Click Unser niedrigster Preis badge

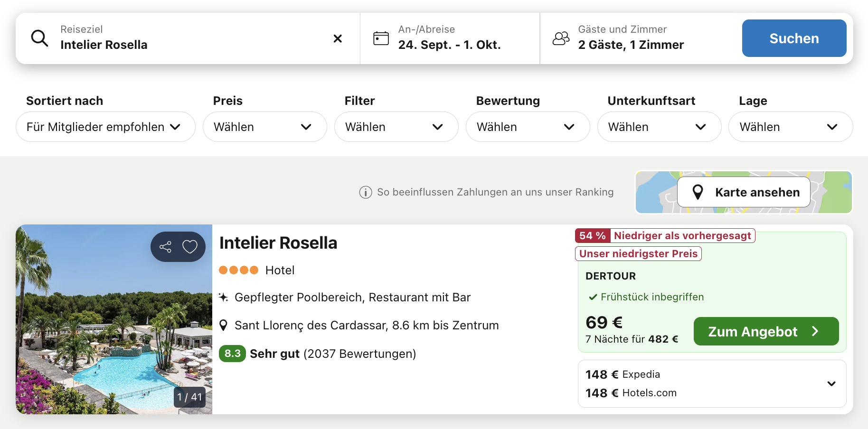pos(638,254)
